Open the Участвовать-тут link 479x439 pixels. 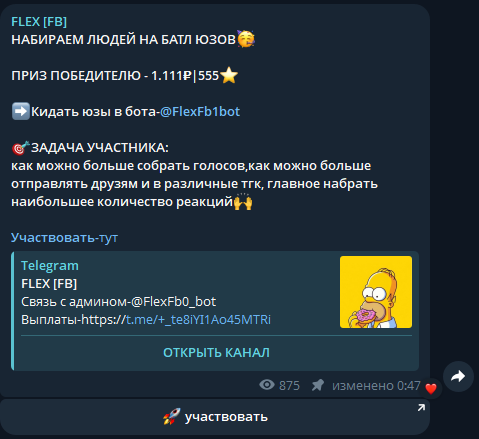pos(64,238)
